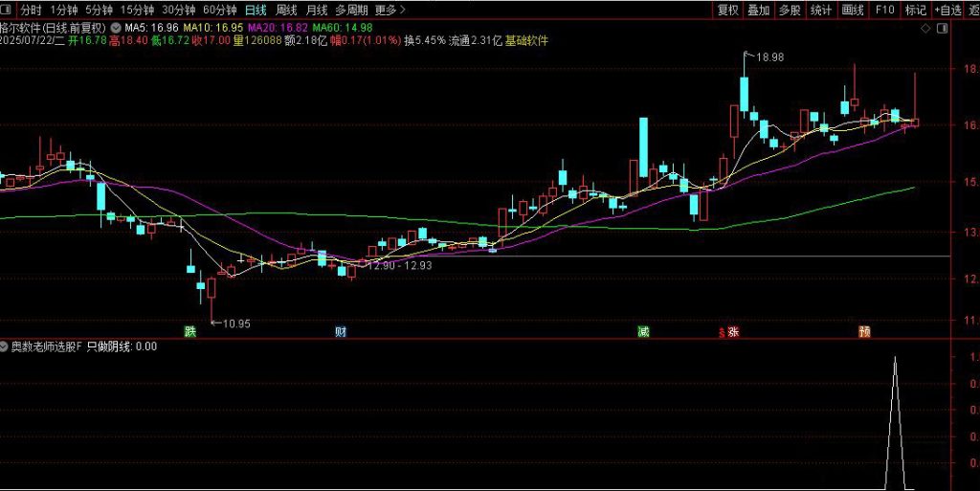Expand the MA indicator settings dropdown arrow
The height and width of the screenshot is (491, 980).
coord(116,28)
